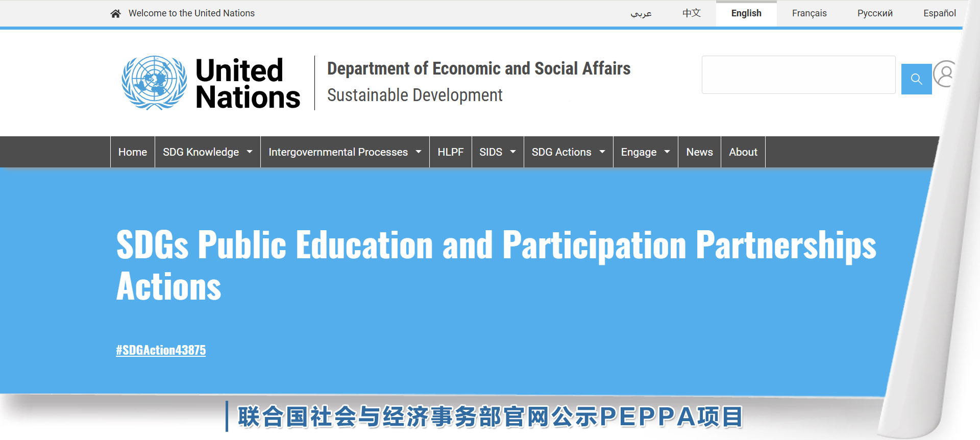Click the home icon beside Welcome text
Image resolution: width=980 pixels, height=440 pixels.
pyautogui.click(x=115, y=14)
